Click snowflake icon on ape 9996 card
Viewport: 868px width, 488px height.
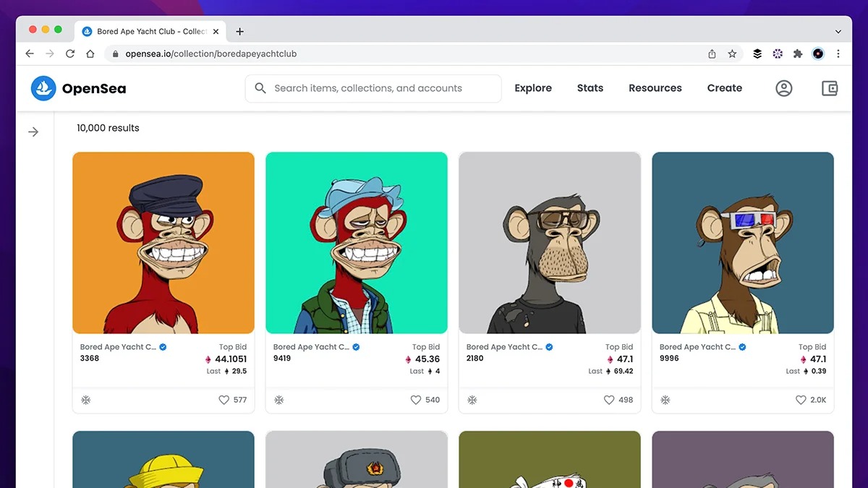[x=665, y=400]
